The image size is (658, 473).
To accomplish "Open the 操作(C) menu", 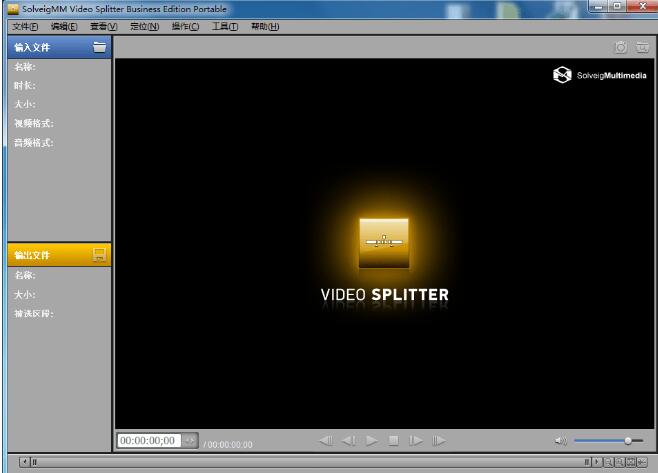I will 185,26.
